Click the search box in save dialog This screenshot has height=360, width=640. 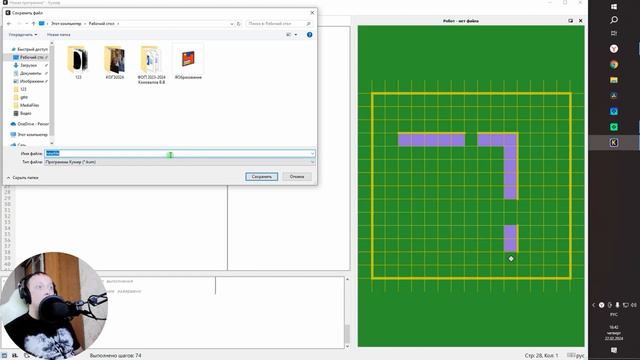pyautogui.click(x=279, y=24)
